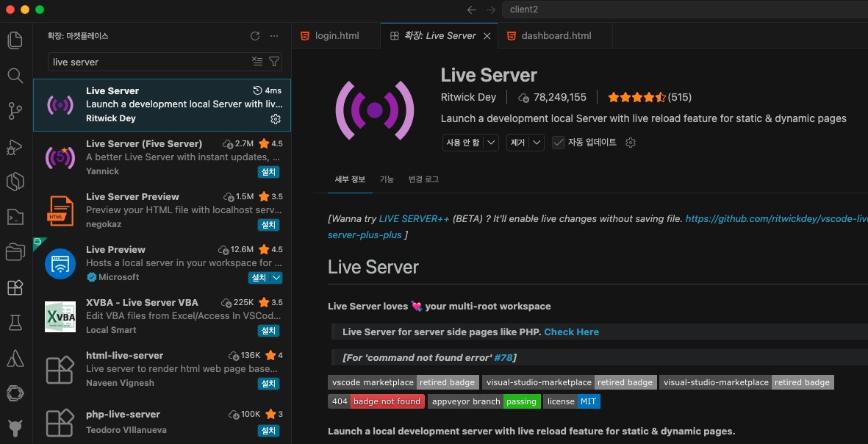Image resolution: width=868 pixels, height=444 pixels.
Task: Install php-live-server extension
Action: (268, 430)
